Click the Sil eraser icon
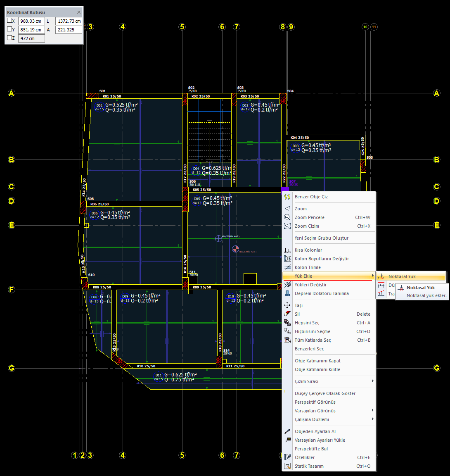 point(287,314)
